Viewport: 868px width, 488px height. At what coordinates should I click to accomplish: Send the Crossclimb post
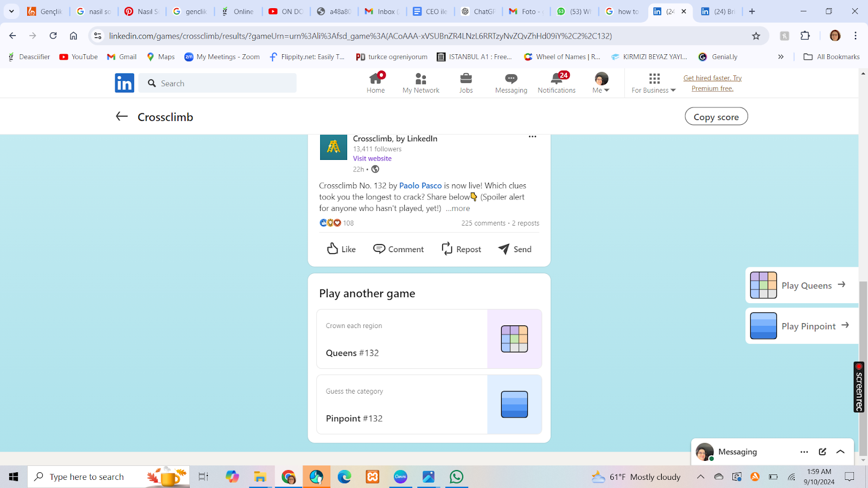515,249
